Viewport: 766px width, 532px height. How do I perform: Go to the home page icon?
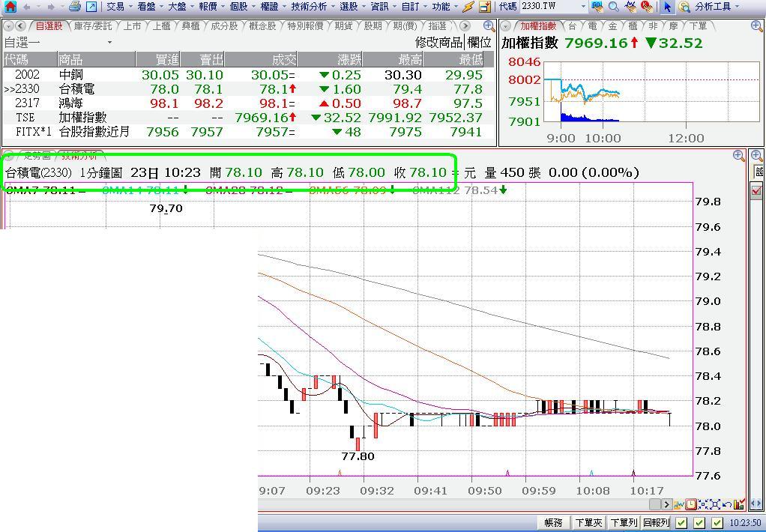coord(10,6)
